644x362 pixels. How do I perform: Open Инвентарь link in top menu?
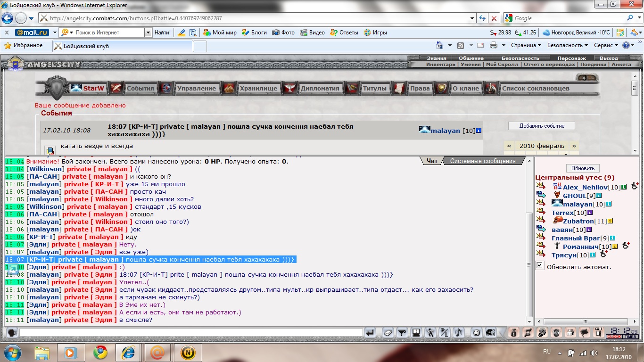click(x=441, y=65)
